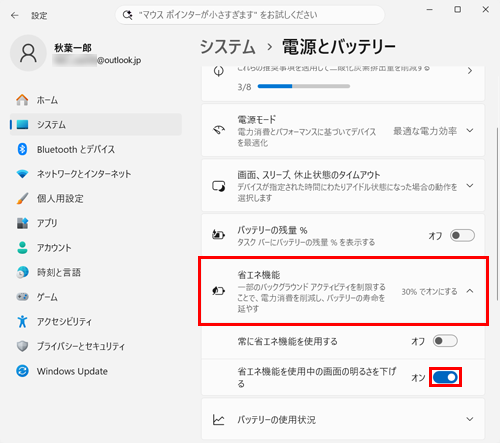The height and width of the screenshot is (443, 500).
Task: Turn off screen brightness reduction switch
Action: tap(445, 377)
